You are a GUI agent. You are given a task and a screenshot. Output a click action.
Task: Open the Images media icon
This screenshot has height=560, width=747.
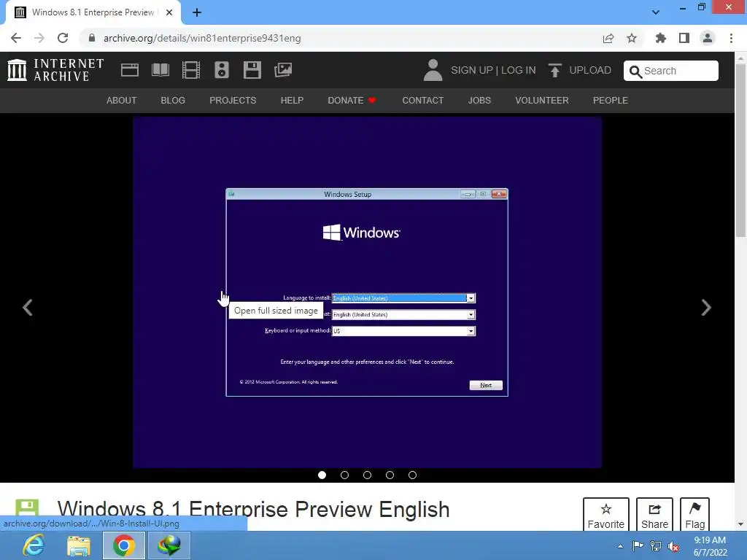(283, 70)
